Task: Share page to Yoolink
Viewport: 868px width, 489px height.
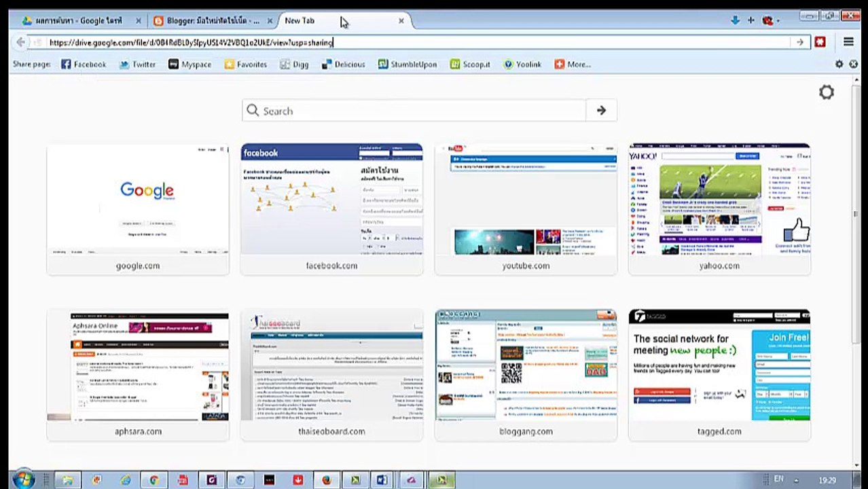Action: (x=522, y=65)
